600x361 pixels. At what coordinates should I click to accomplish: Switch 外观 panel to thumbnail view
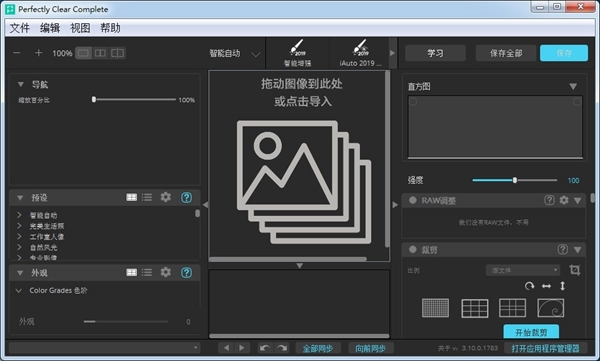click(x=132, y=272)
